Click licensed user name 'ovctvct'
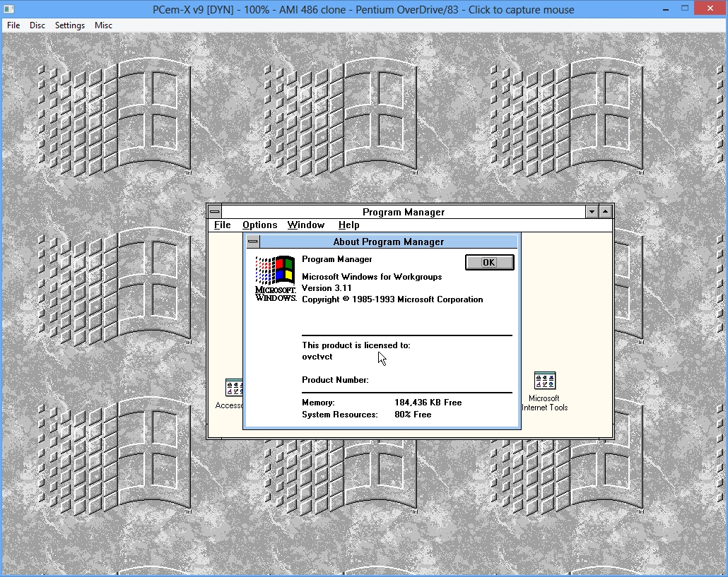Viewport: 728px width, 577px height. point(317,357)
